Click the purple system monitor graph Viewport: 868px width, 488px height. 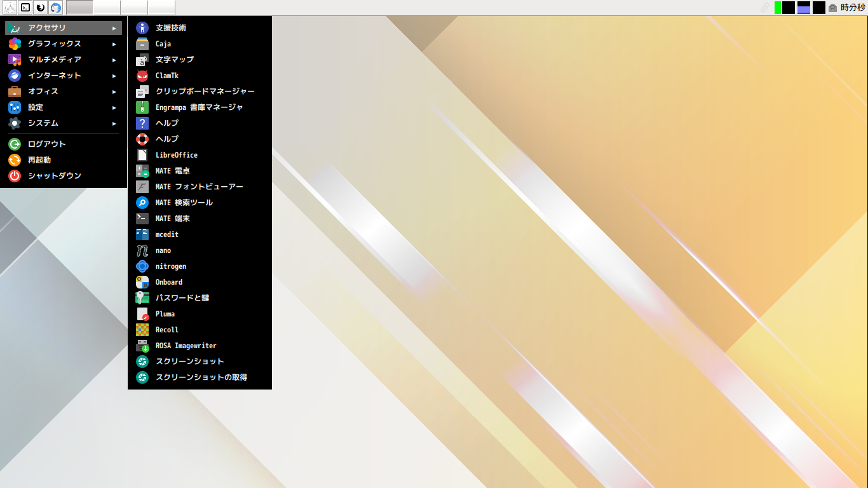804,8
